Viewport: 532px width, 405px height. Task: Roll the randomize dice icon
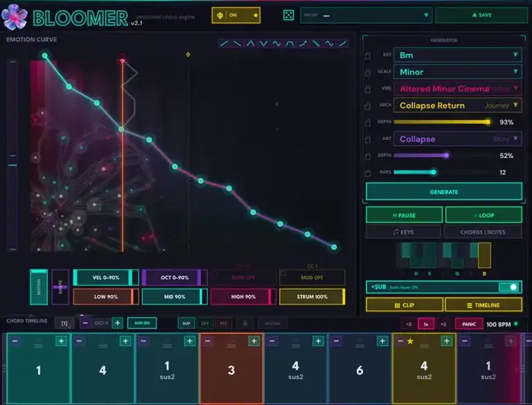tap(288, 15)
